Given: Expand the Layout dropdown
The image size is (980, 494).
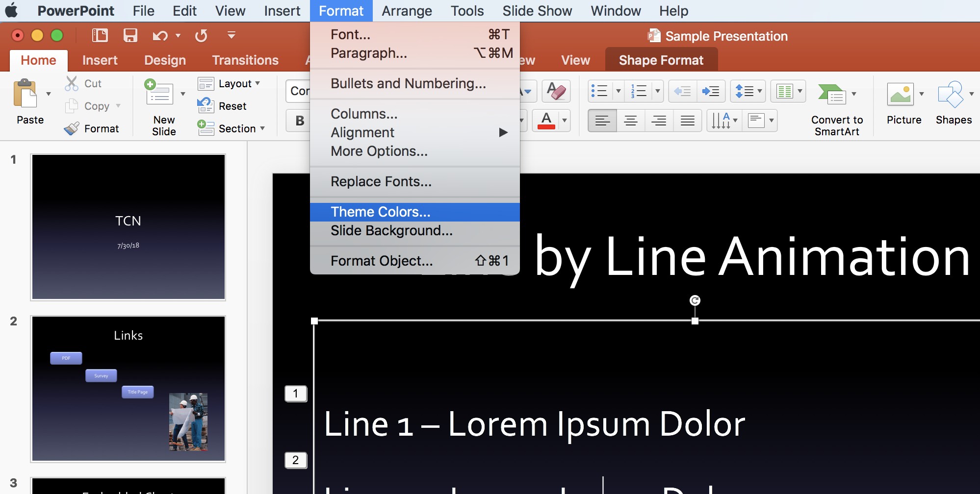Looking at the screenshot, I should 229,84.
